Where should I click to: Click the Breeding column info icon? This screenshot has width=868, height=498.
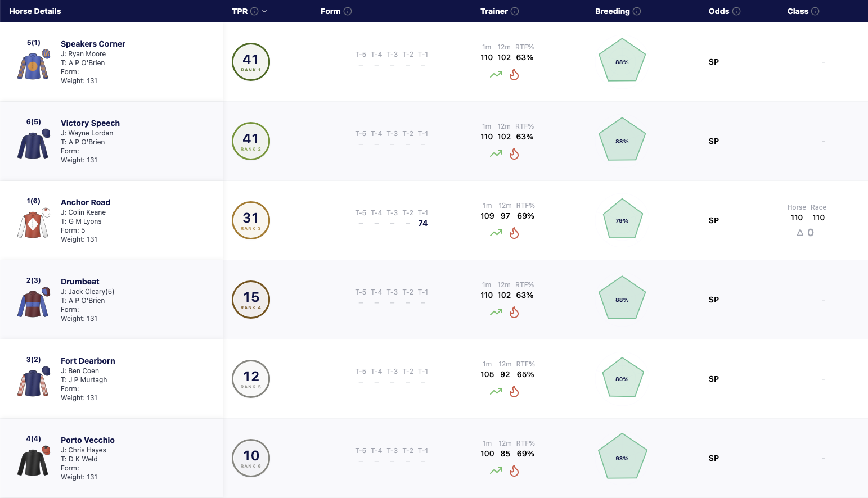click(637, 11)
